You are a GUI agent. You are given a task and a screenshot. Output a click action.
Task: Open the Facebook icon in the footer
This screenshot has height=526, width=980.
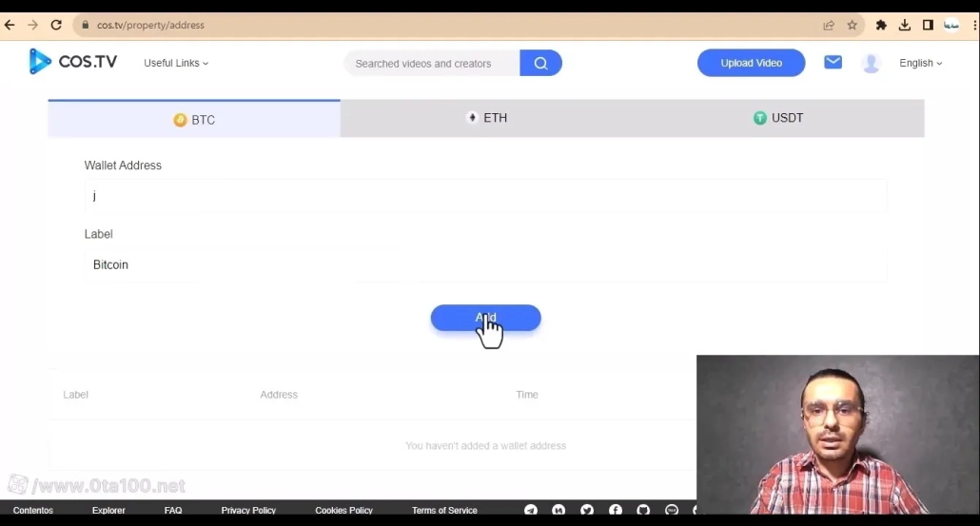616,511
